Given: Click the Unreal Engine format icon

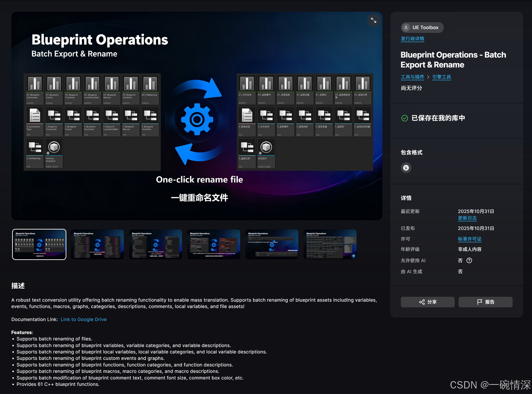Looking at the screenshot, I should 406,168.
